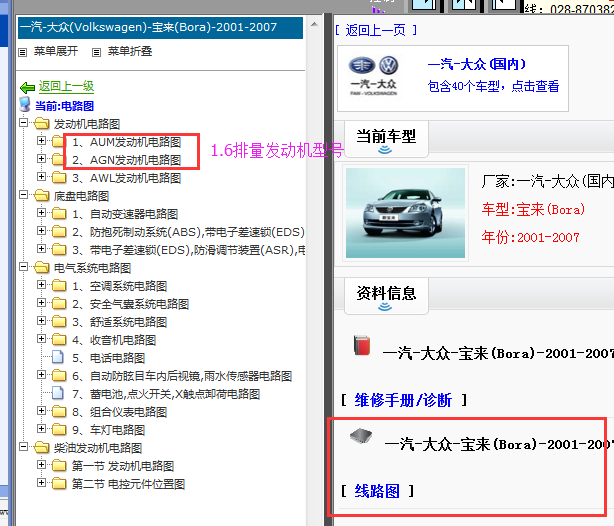
Task: Collapse the 底盘电路图 tree node
Action: [x=23, y=194]
